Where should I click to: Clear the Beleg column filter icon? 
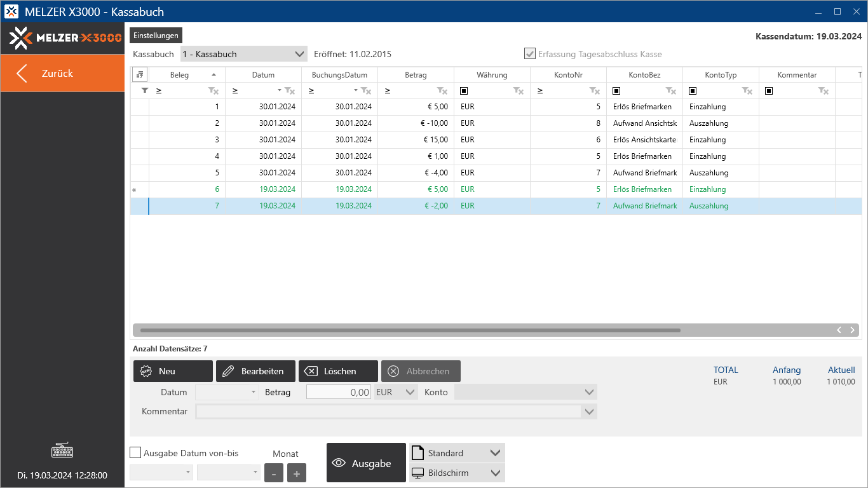(214, 91)
